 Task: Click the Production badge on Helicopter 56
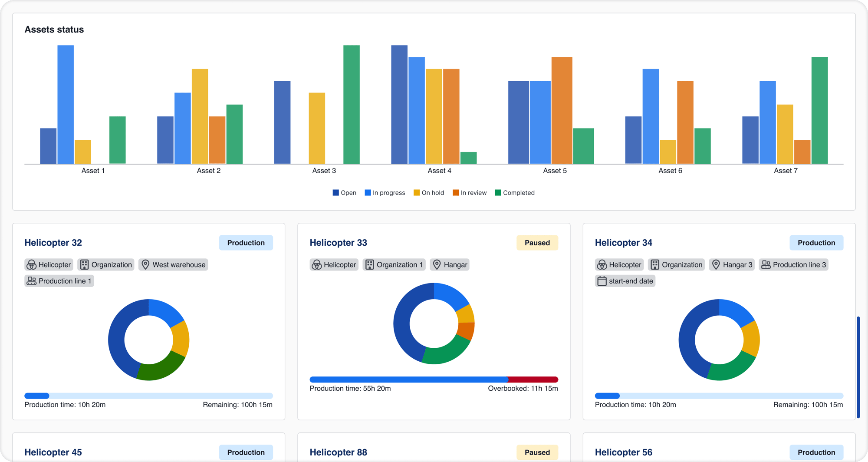(816, 452)
